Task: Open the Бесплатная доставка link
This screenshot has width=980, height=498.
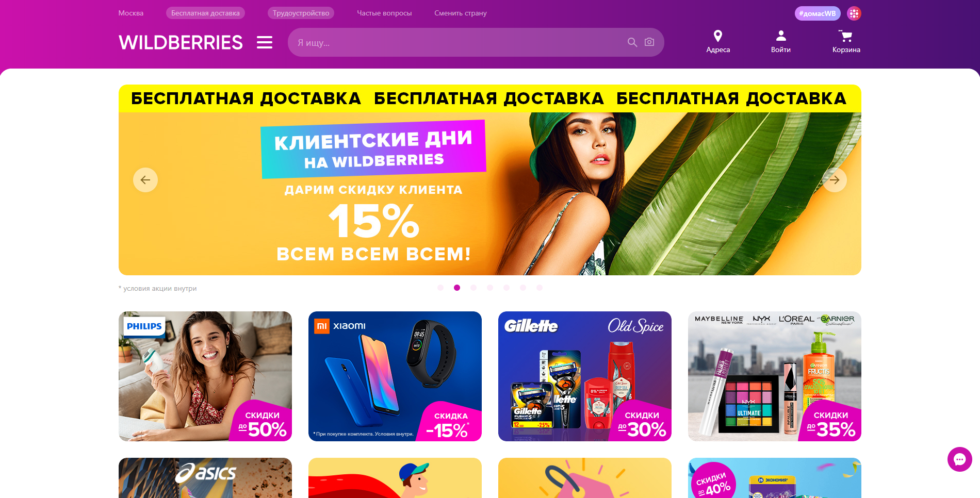Action: 205,13
